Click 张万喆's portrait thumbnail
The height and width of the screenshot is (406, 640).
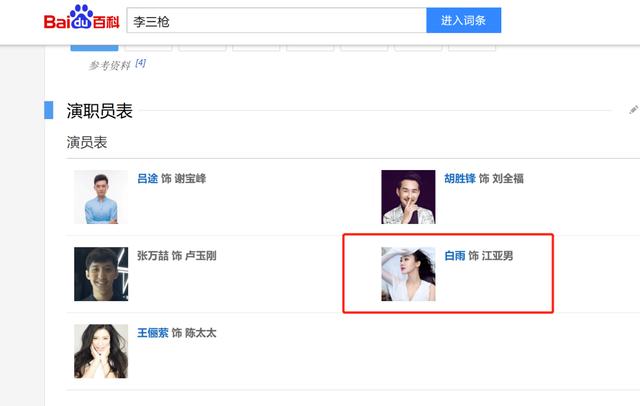point(101,274)
